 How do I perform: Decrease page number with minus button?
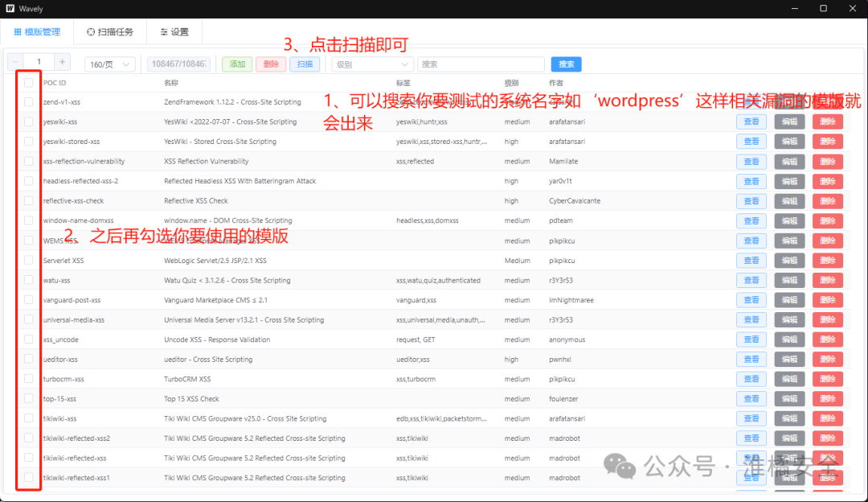click(15, 61)
